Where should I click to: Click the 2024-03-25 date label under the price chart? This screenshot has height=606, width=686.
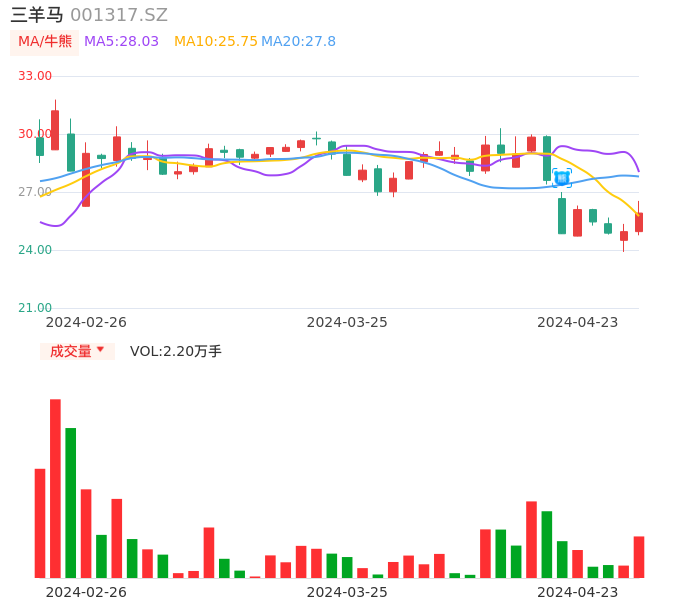347,322
